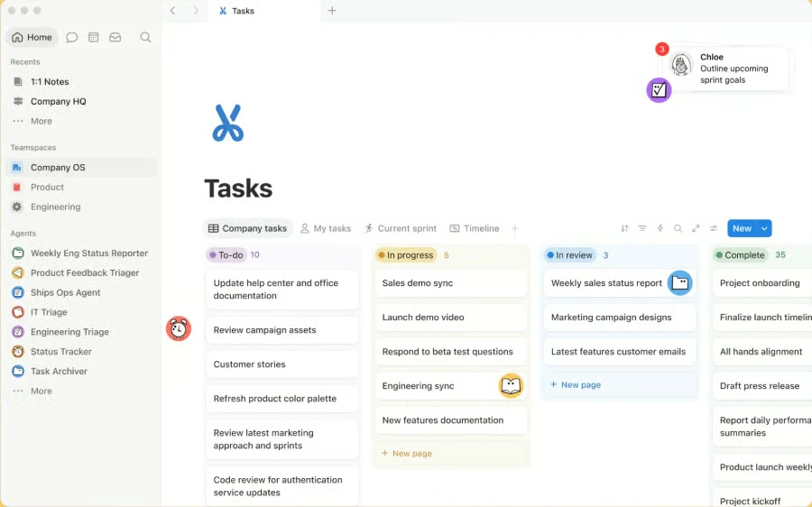Open the Company OS teamspace
The image size is (812, 507).
pyautogui.click(x=82, y=167)
